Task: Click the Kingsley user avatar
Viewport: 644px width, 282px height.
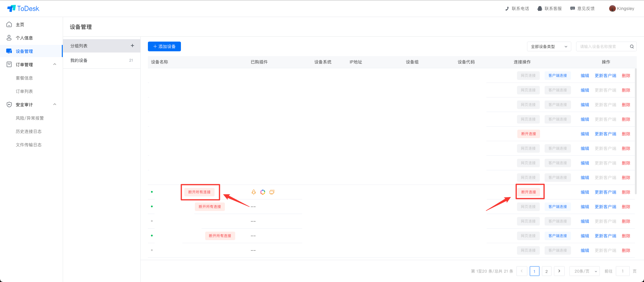Action: pos(612,8)
